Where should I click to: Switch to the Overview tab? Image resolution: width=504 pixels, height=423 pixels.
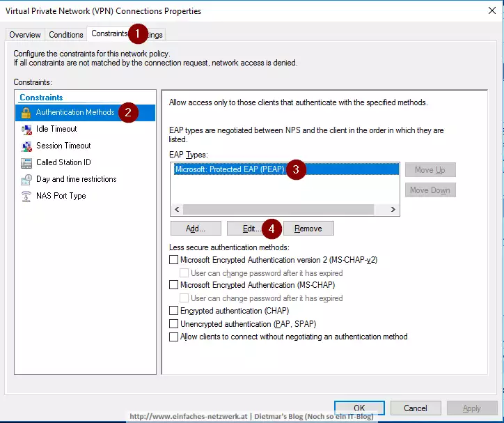click(x=25, y=35)
